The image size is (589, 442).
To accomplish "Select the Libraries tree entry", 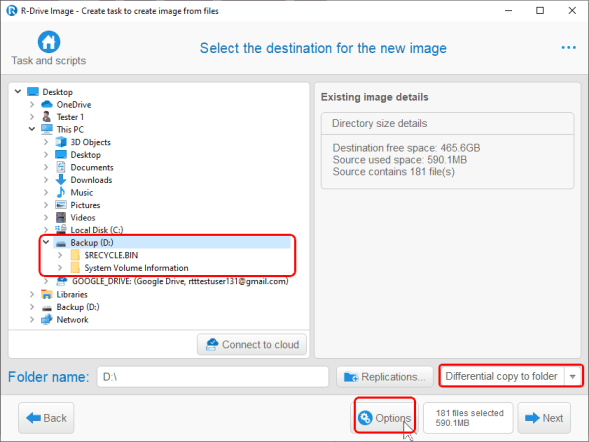I will pyautogui.click(x=72, y=294).
